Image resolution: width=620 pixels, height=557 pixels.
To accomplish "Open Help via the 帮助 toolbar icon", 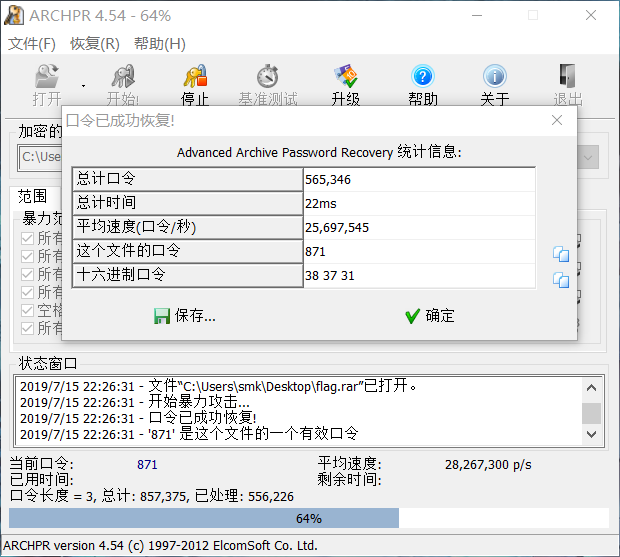I will 423,76.
